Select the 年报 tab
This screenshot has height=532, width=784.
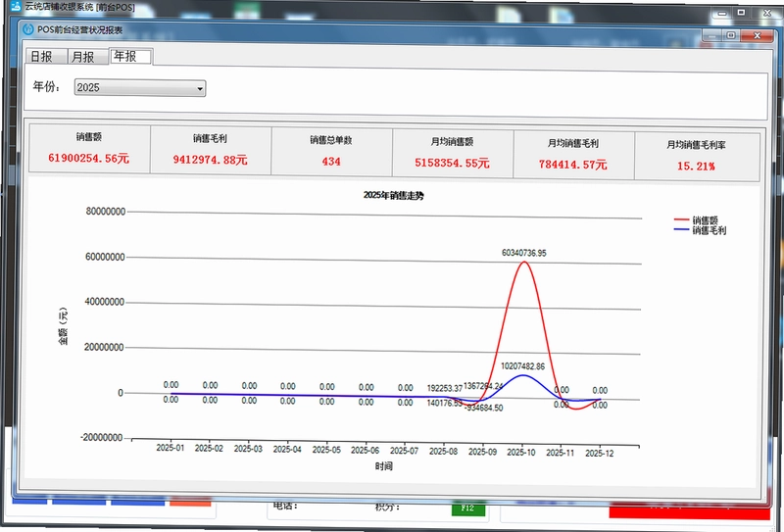click(131, 56)
